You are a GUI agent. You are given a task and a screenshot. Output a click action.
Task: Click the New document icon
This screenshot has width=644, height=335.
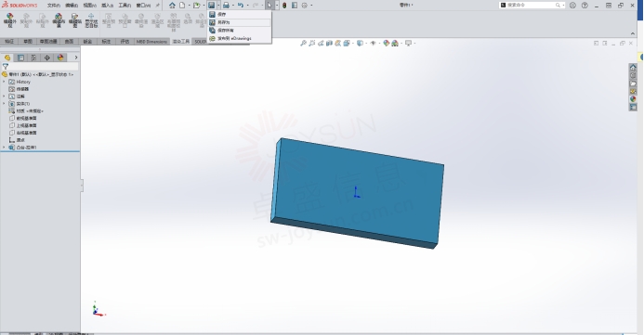click(182, 6)
